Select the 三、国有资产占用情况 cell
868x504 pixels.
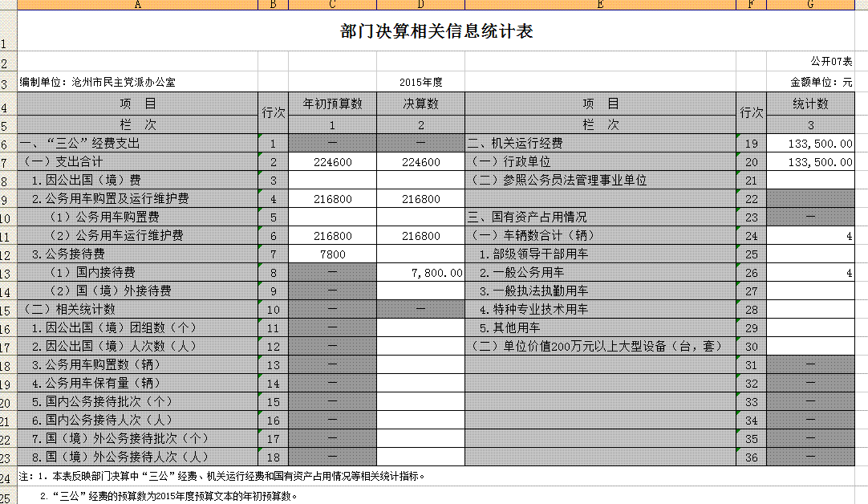[600, 217]
